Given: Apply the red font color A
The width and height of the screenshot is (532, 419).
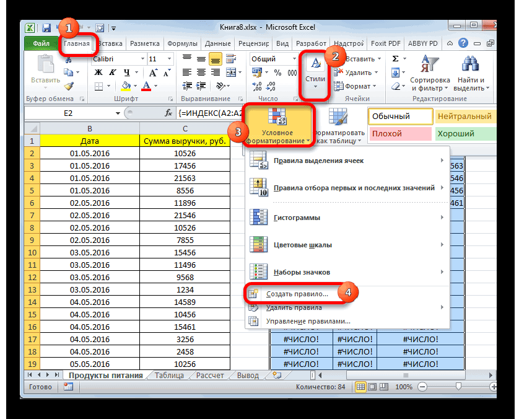Looking at the screenshot, I should point(147,86).
